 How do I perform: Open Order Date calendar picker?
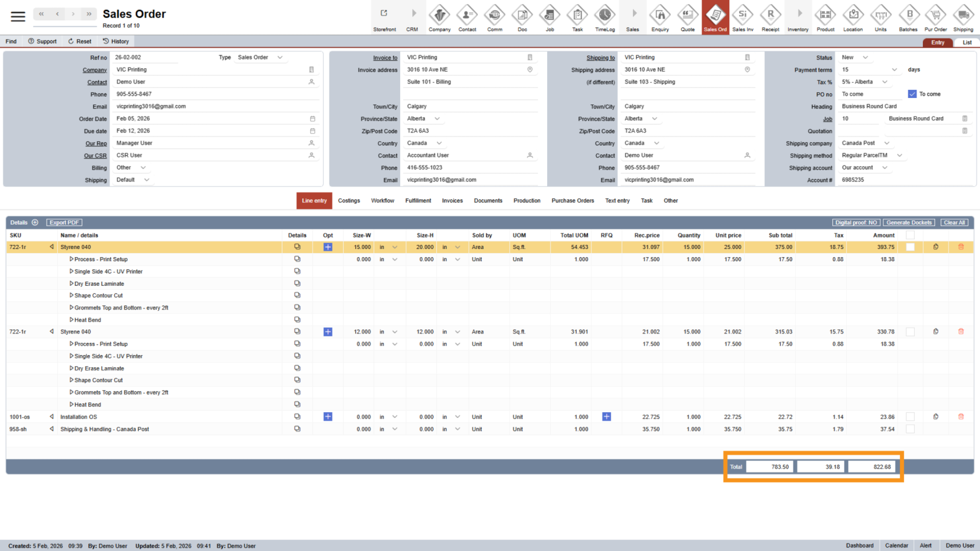click(x=312, y=119)
